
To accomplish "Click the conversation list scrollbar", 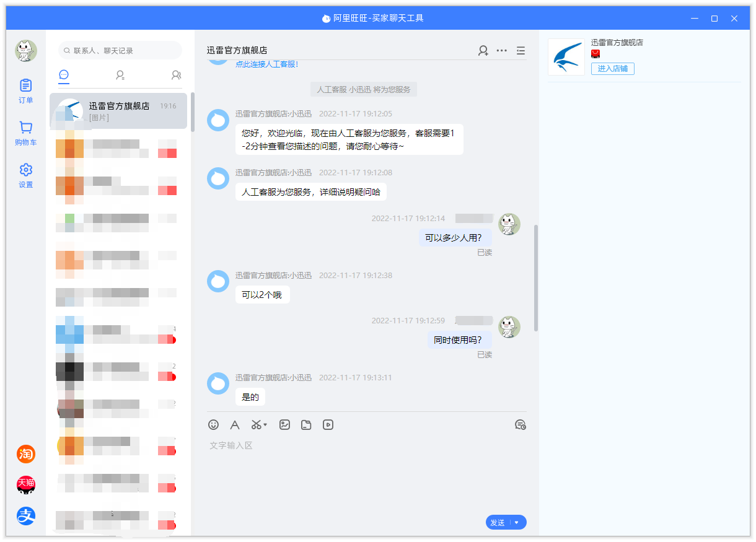I will click(193, 112).
